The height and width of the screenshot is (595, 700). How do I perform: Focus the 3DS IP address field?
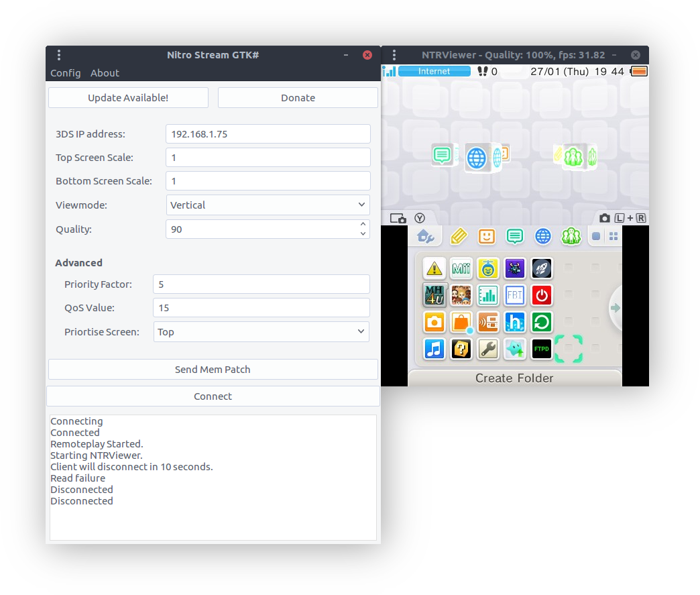pyautogui.click(x=268, y=134)
